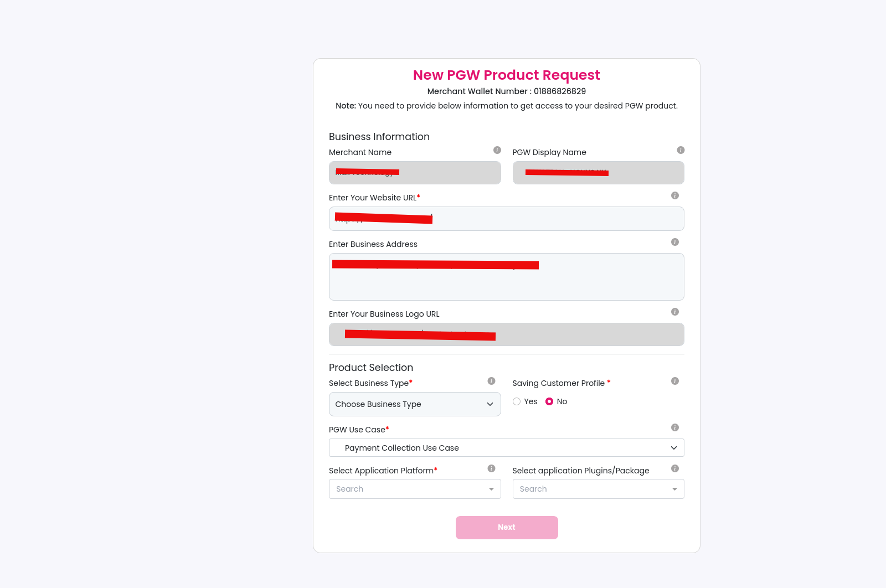Screen dimensions: 886x588
Task: Click the Saving Customer Profile info icon
Action: pyautogui.click(x=674, y=381)
